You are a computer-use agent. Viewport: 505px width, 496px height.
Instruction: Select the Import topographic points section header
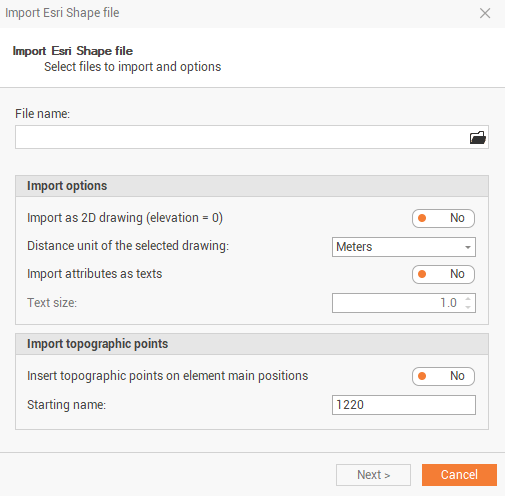(x=252, y=344)
